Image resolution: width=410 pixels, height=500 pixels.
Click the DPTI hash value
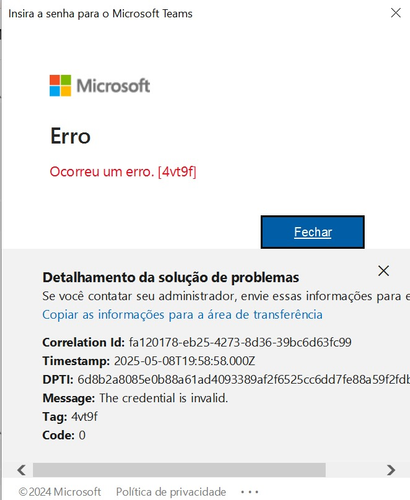click(x=244, y=380)
